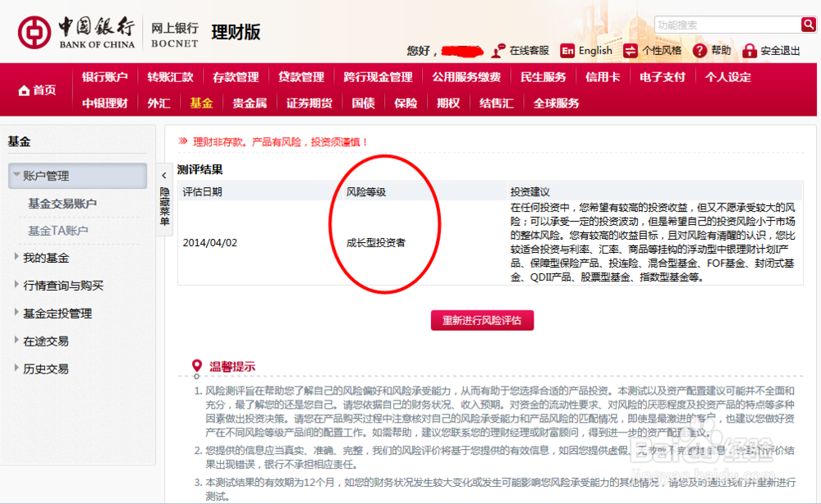Open the 证券期货 menu
The width and height of the screenshot is (821, 504).
click(309, 103)
